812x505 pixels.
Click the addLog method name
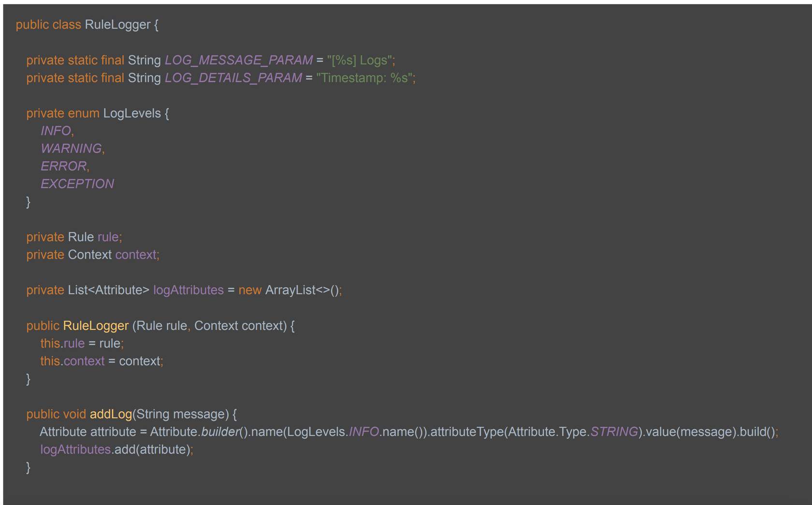111,415
